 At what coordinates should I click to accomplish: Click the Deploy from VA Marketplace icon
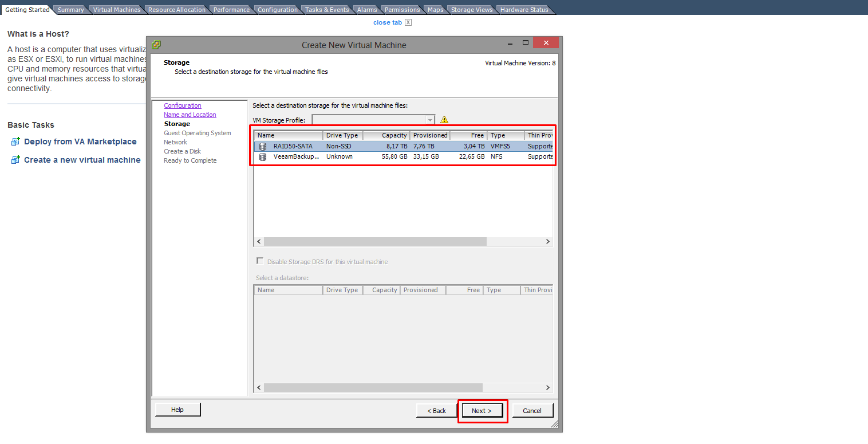15,142
